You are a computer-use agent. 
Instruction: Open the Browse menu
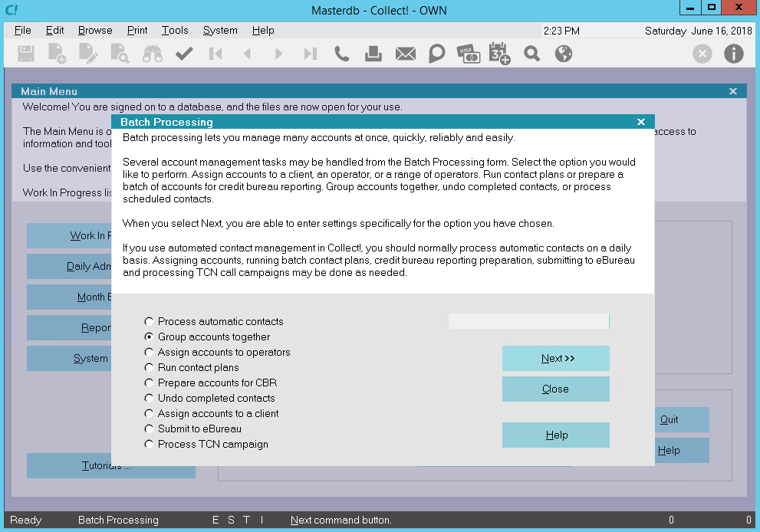point(95,30)
